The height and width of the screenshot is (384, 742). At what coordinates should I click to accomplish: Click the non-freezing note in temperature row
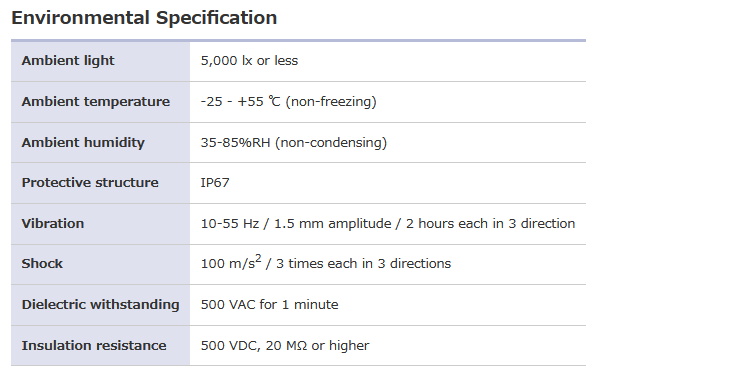click(x=331, y=101)
